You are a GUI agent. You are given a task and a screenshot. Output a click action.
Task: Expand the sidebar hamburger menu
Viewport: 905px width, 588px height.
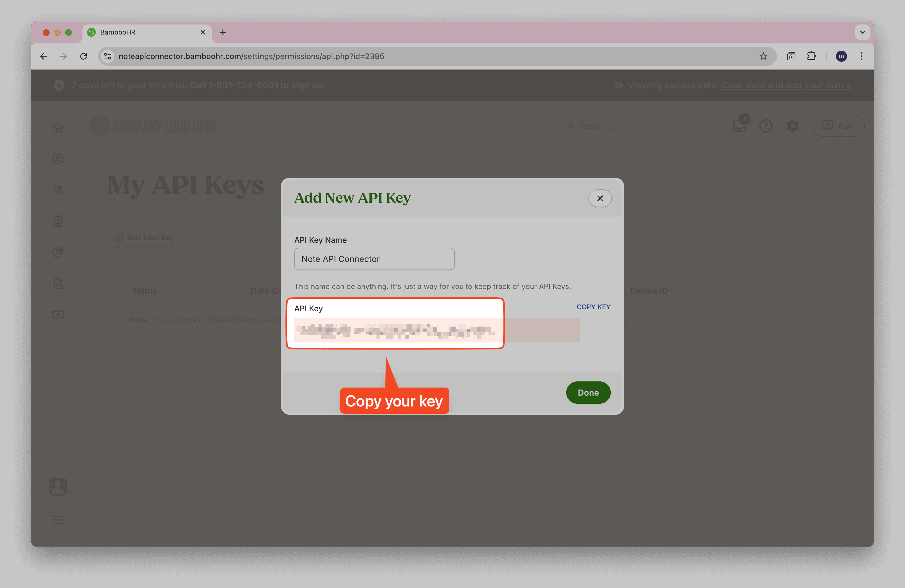pyautogui.click(x=58, y=520)
